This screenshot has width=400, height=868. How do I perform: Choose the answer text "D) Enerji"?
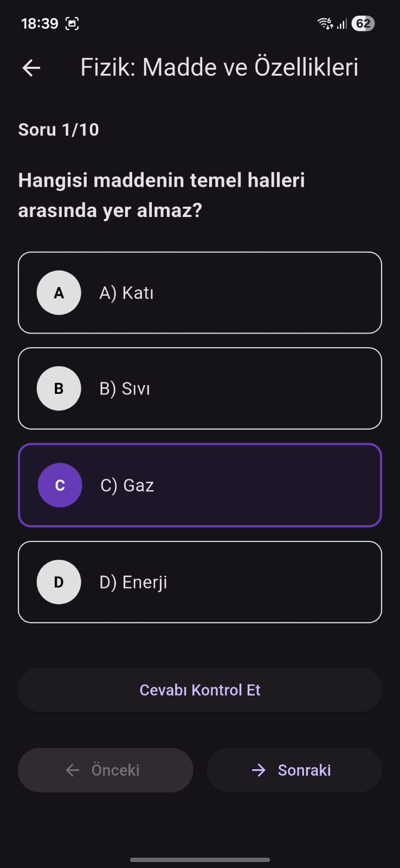[x=133, y=582]
